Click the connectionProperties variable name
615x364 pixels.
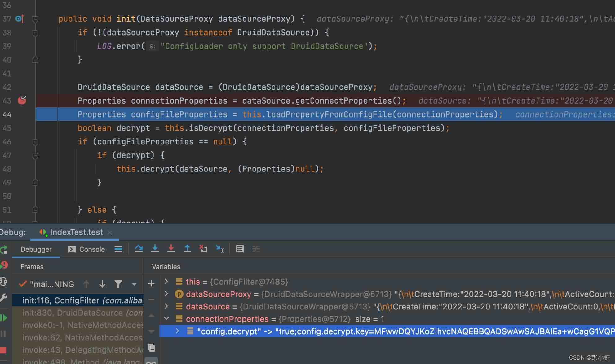click(x=227, y=319)
